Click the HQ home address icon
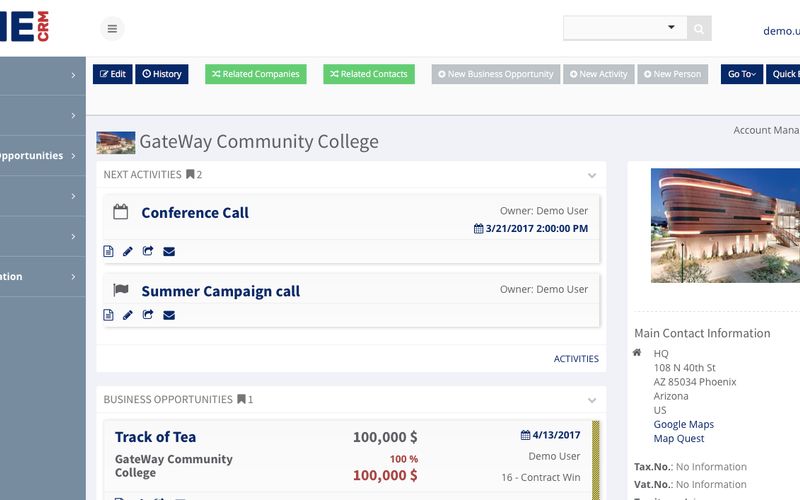 pos(637,353)
